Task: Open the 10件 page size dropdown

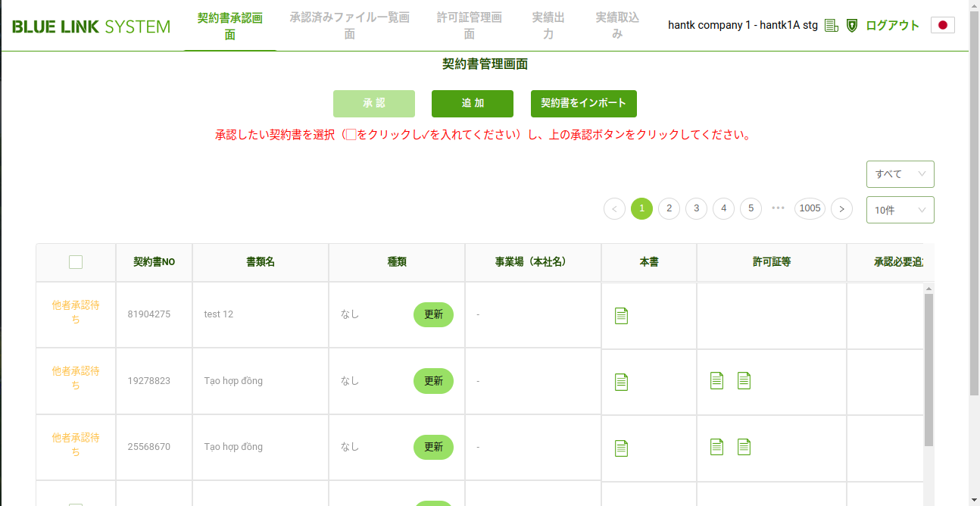Action: point(900,210)
